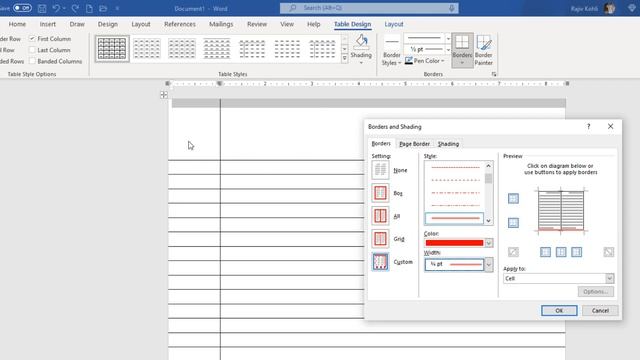Open the line style dropdown in ribbon
The height and width of the screenshot is (360, 640).
[448, 39]
